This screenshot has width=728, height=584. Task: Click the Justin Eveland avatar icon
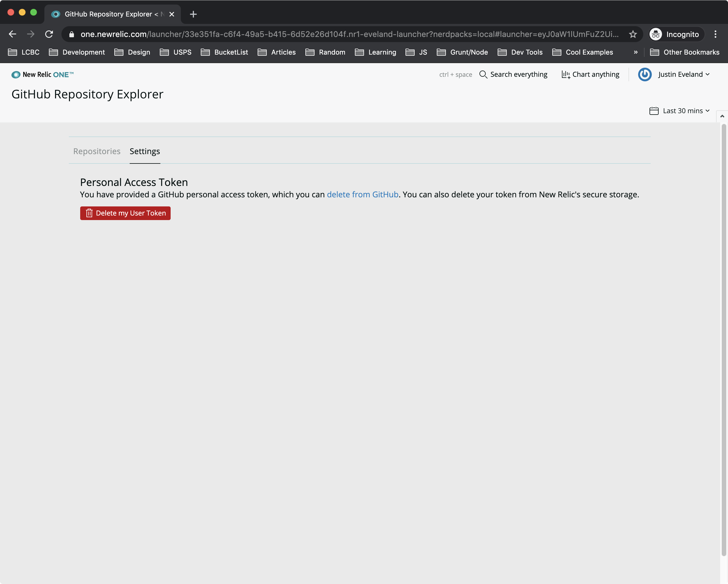644,74
